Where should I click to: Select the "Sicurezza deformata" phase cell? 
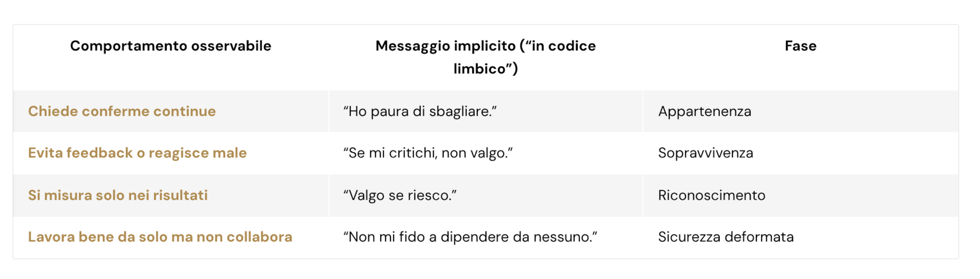(x=726, y=237)
